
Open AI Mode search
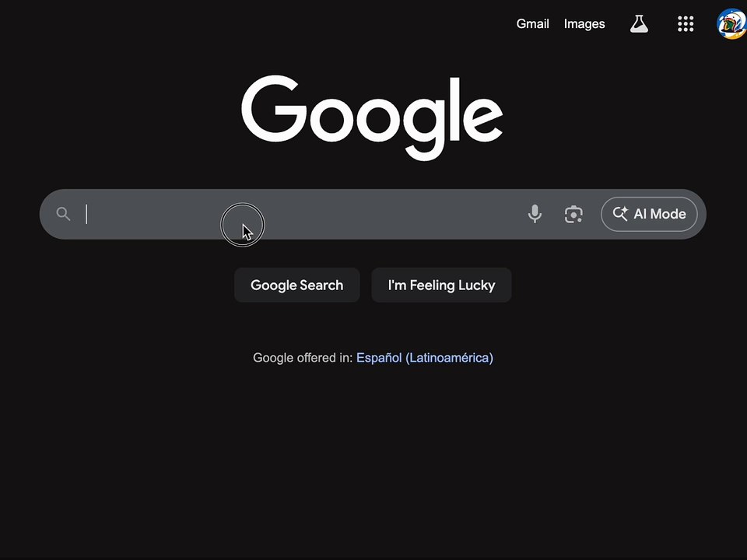point(649,214)
